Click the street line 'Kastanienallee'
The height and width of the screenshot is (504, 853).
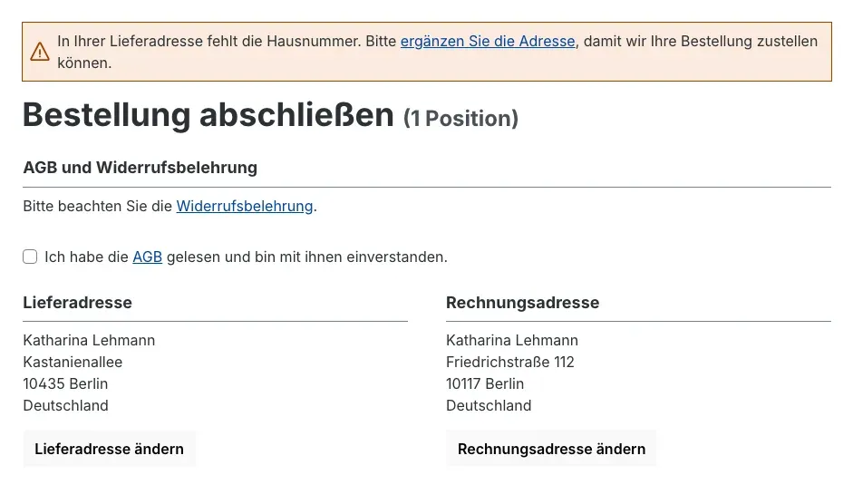click(x=73, y=362)
